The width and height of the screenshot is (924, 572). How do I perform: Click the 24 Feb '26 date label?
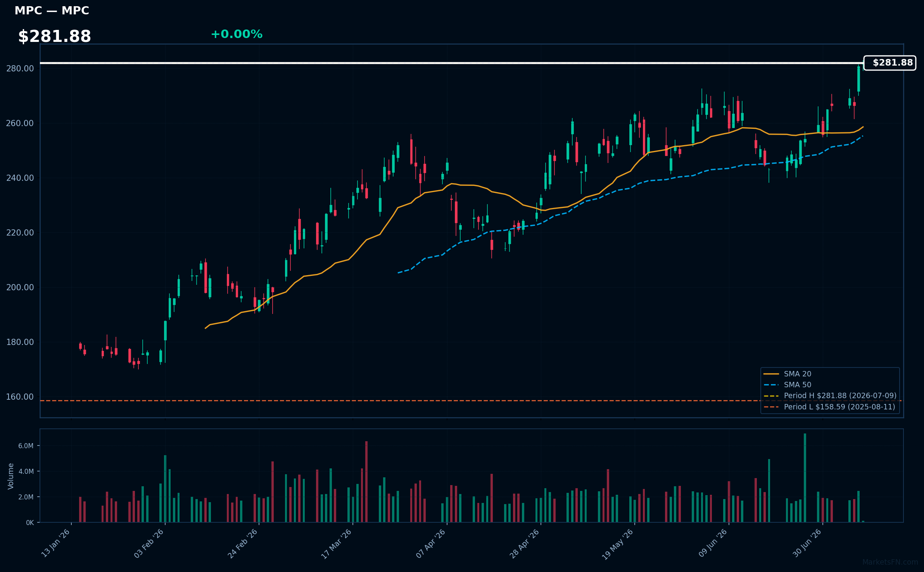point(243,543)
